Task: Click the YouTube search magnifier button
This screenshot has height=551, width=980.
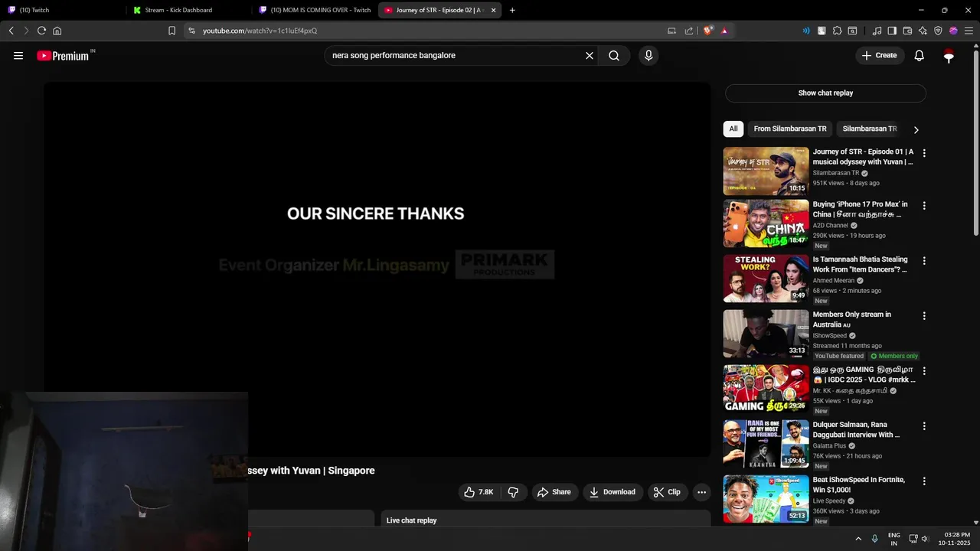Action: tap(614, 55)
